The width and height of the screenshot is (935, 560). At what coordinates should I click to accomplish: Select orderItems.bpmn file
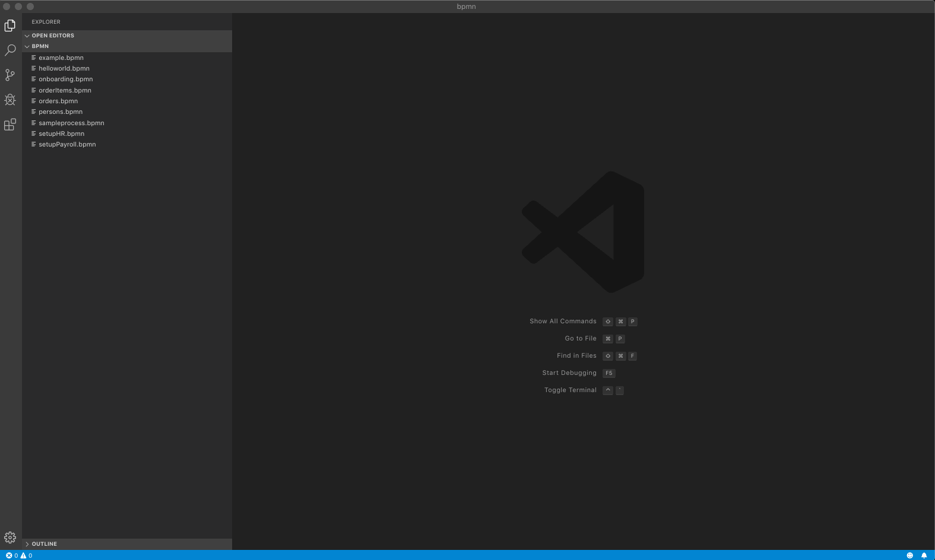pyautogui.click(x=65, y=90)
